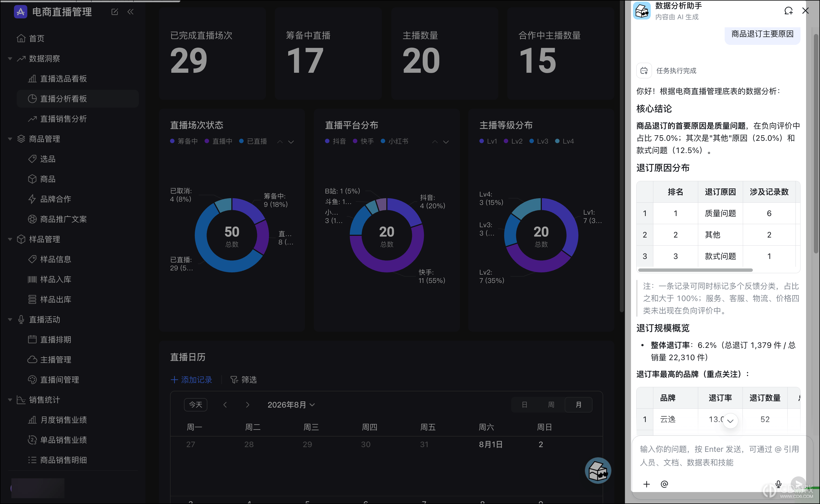Click the edit icon in the sidebar header
820x504 pixels.
point(115,12)
